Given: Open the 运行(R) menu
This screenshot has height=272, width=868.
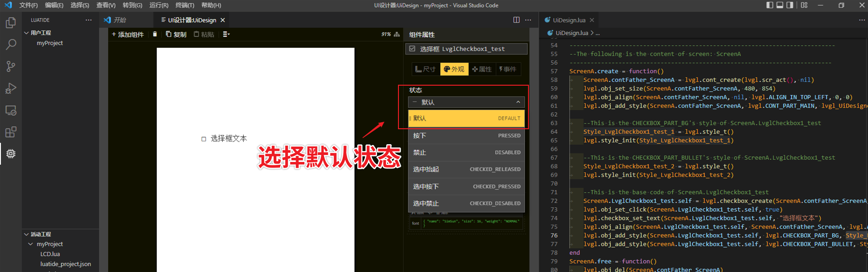Looking at the screenshot, I should (159, 5).
